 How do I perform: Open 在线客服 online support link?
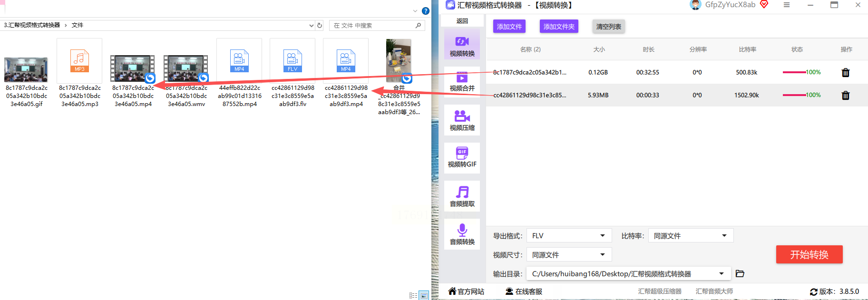[x=524, y=291]
